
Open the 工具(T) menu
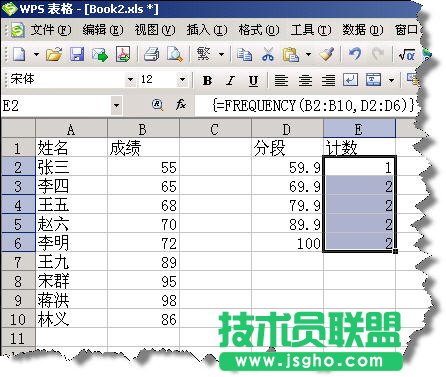click(311, 30)
